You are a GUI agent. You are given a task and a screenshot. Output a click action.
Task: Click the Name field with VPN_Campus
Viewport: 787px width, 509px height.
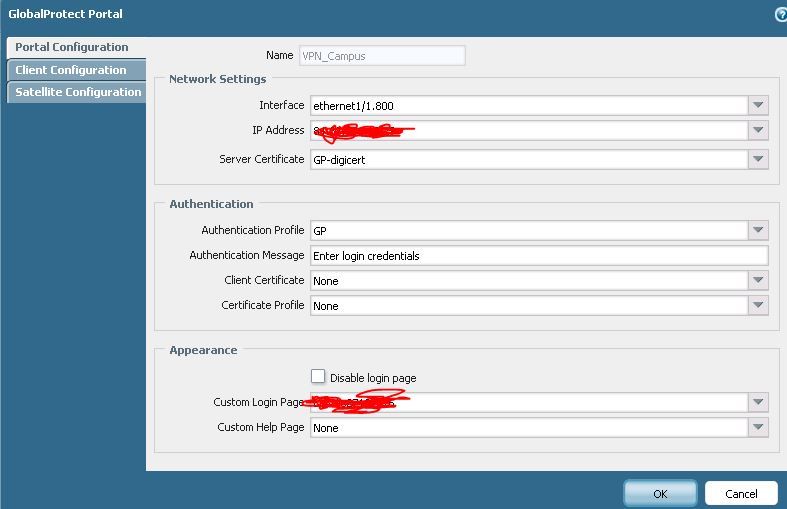[x=381, y=56]
